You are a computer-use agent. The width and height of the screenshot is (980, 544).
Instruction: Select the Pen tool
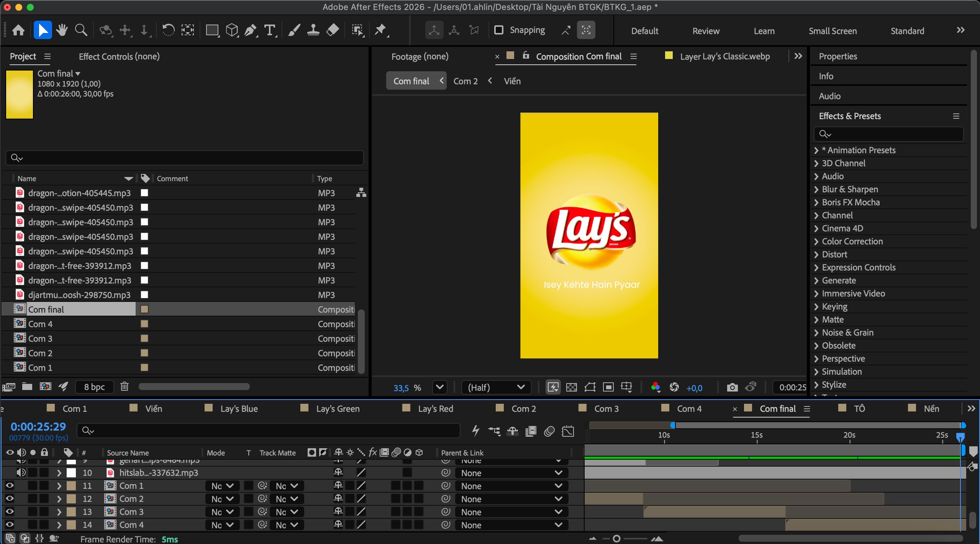coord(251,30)
